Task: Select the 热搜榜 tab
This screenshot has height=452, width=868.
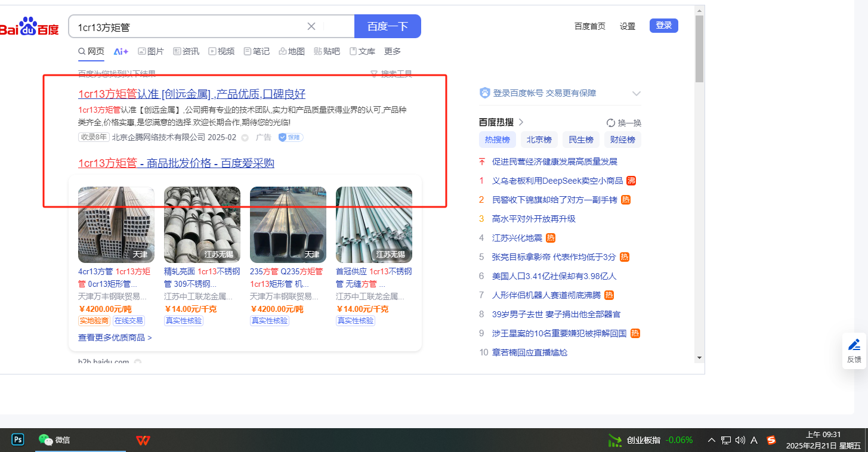Action: (498, 140)
